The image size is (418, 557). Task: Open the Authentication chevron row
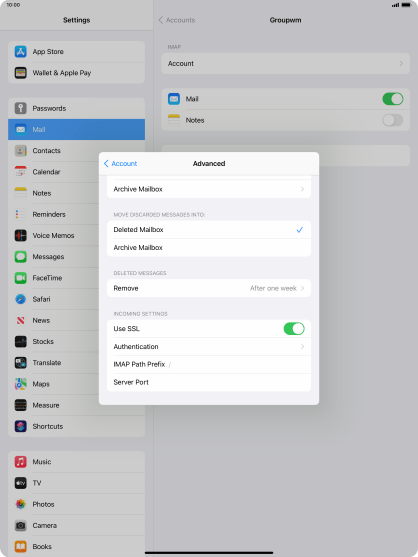pos(209,346)
